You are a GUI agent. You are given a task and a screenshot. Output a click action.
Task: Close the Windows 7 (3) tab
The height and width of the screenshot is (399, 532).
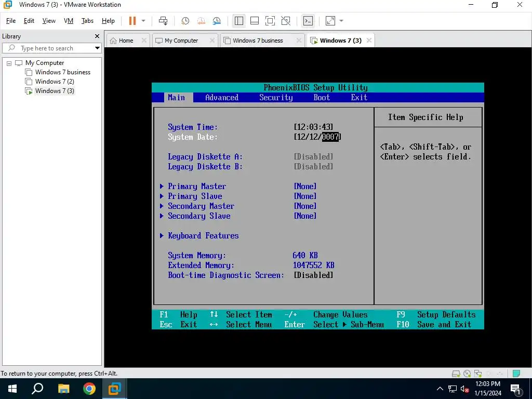click(369, 41)
